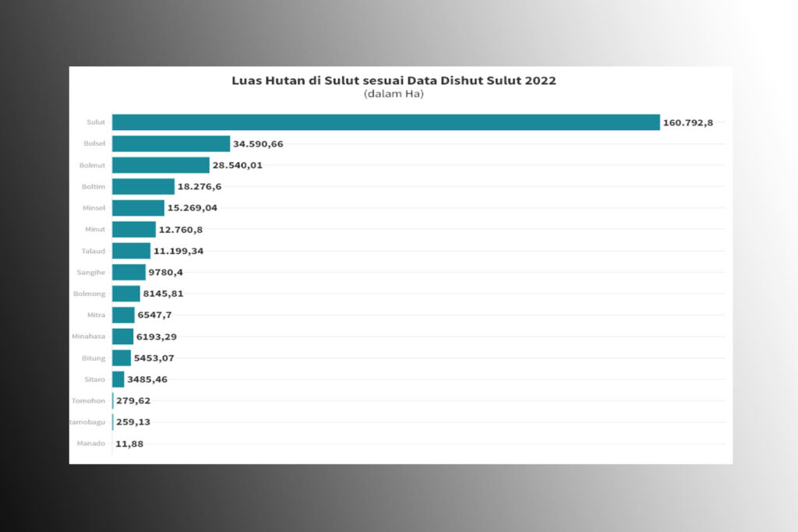Select the "Manado" axis label
This screenshot has width=798, height=532.
(x=91, y=443)
